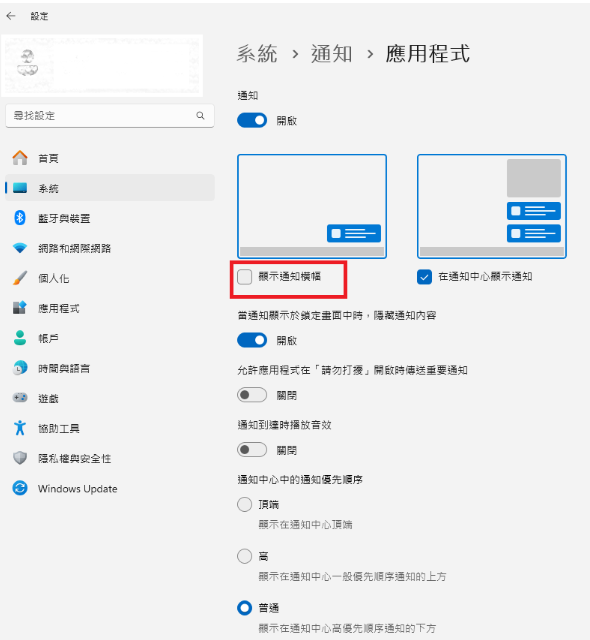Turn off the top 通知 toggle
This screenshot has width=590, height=640.
click(x=252, y=120)
